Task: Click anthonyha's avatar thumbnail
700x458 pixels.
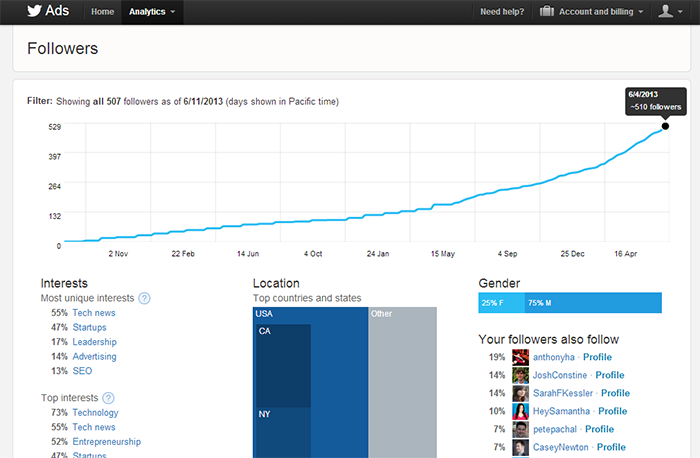Action: (x=520, y=357)
